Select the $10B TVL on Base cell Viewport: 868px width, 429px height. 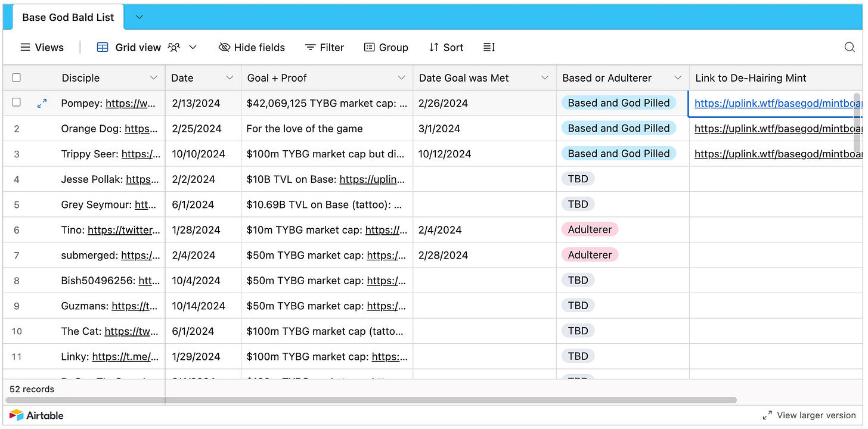[327, 179]
